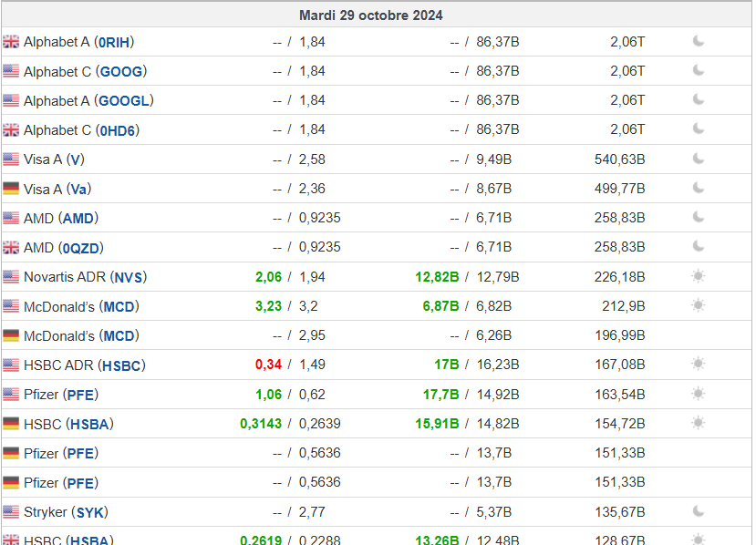Viewport: 756px width, 545px height.
Task: Click the moon icon in Alphabet A (0RIH) row
Action: click(699, 41)
